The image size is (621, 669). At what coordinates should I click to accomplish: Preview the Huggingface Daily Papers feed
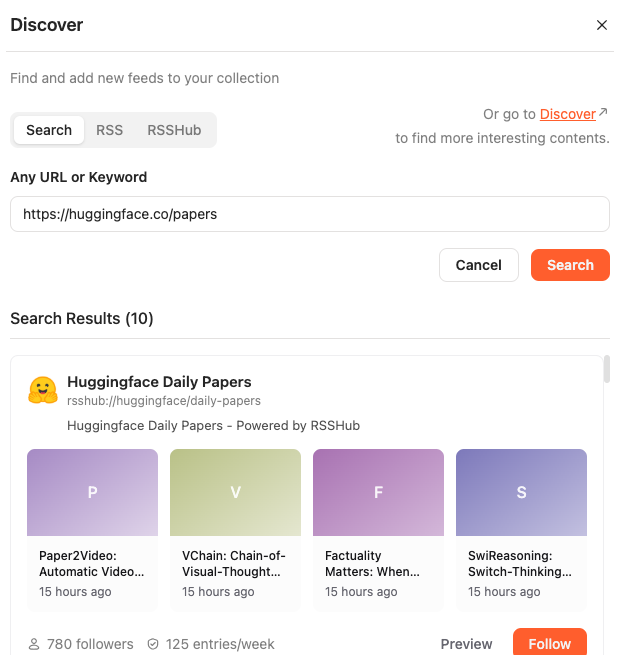466,644
